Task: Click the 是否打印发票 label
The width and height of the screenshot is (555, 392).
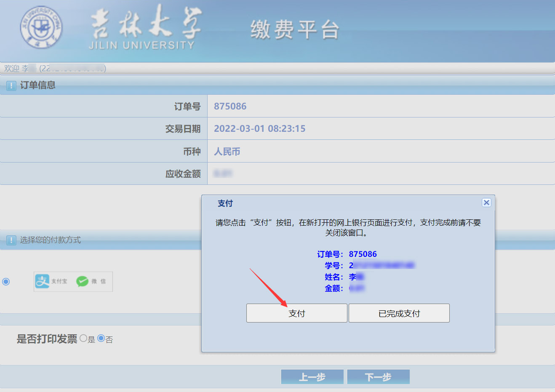Action: pos(47,339)
